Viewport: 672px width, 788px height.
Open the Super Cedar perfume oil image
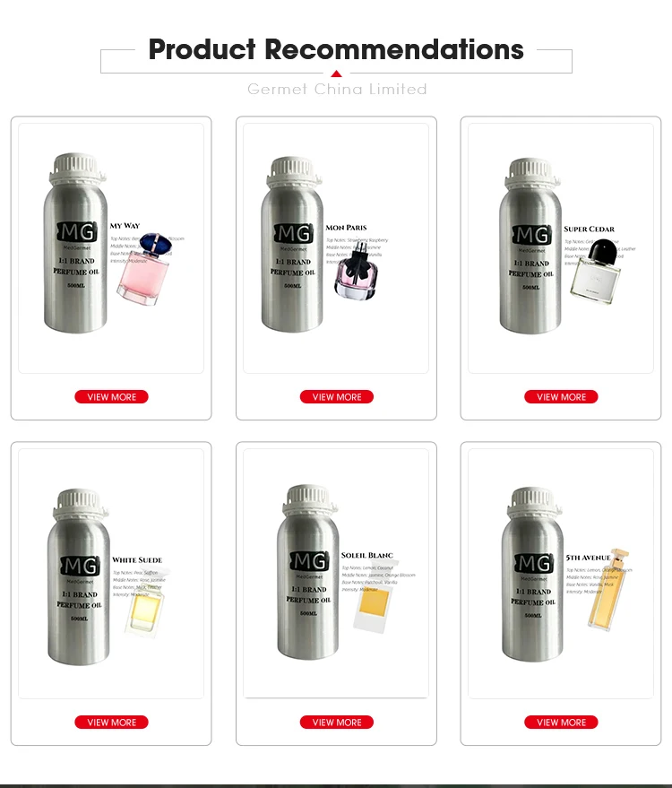pos(561,248)
